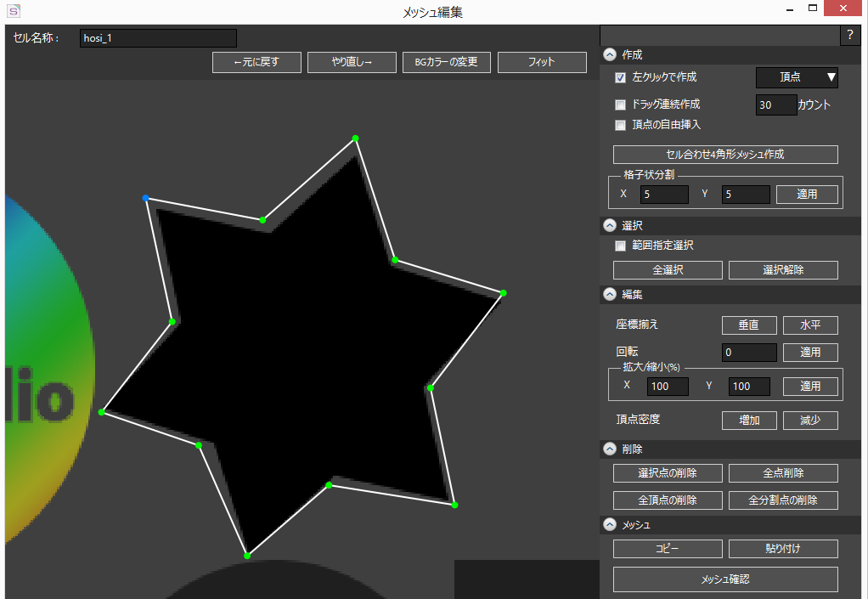Image resolution: width=868 pixels, height=599 pixels.
Task: Click メッシュ確認 button
Action: click(725, 579)
